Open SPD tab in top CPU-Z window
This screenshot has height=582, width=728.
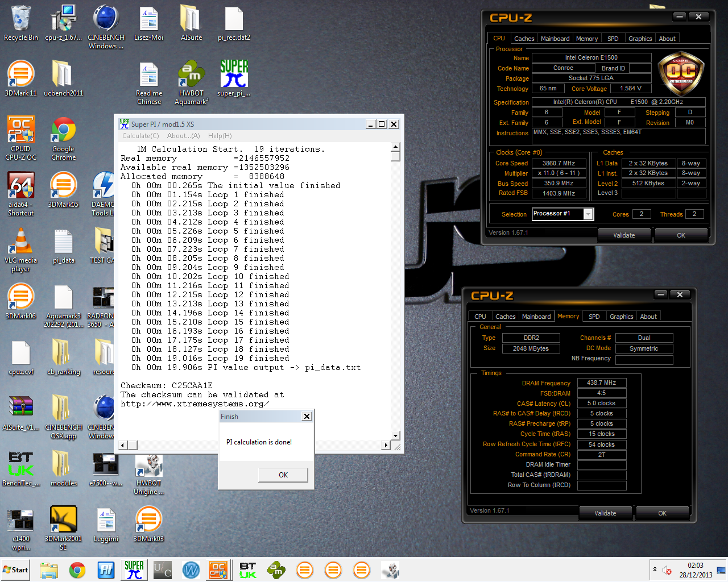[x=613, y=39]
